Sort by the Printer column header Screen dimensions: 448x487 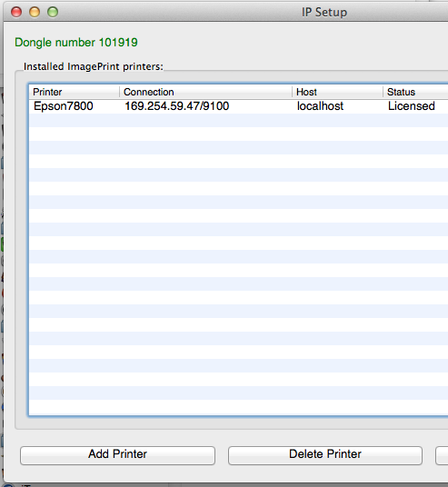click(75, 92)
